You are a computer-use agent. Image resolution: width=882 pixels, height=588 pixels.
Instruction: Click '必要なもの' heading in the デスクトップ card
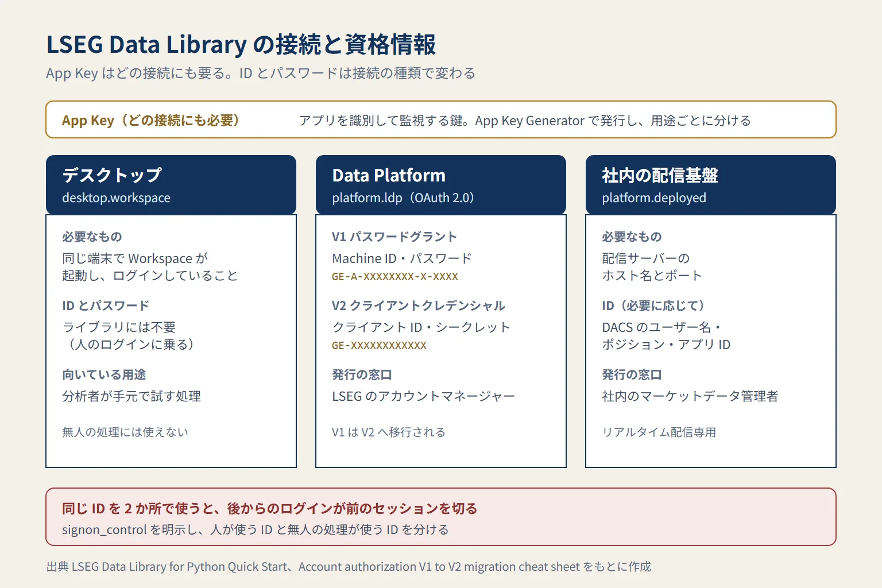pyautogui.click(x=92, y=237)
